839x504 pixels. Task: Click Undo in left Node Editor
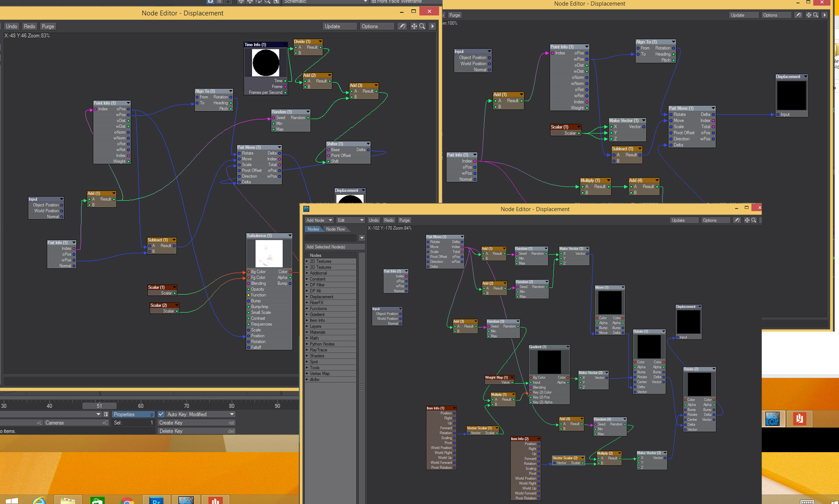point(11,27)
